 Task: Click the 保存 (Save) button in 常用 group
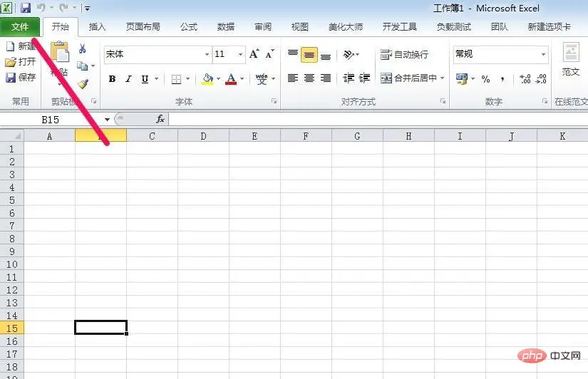pyautogui.click(x=20, y=78)
